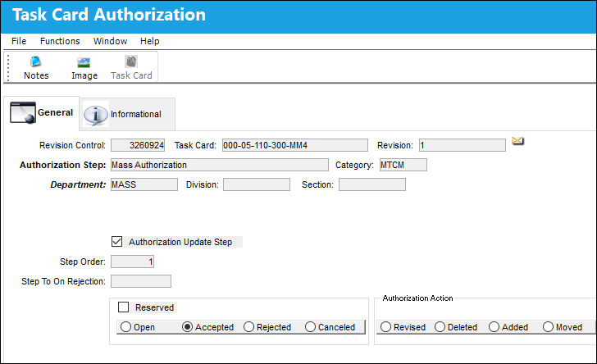Click the Category field showing MTCM

coord(403,165)
